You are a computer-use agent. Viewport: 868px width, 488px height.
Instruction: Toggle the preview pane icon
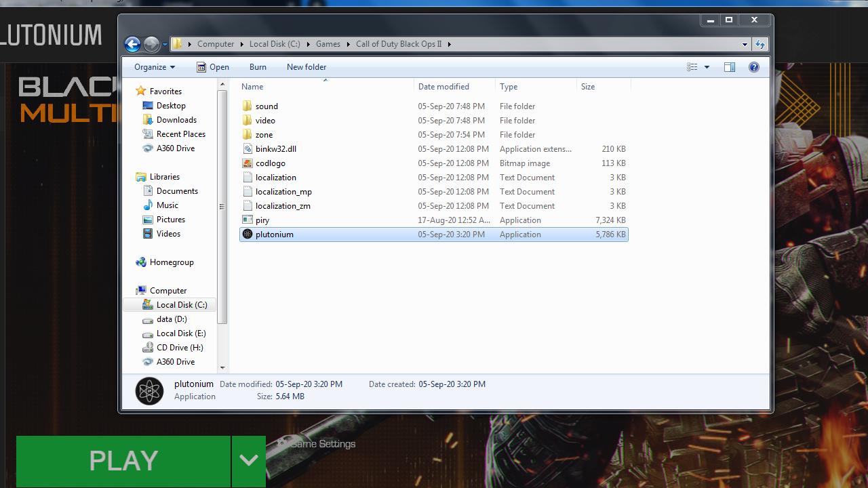(x=730, y=67)
